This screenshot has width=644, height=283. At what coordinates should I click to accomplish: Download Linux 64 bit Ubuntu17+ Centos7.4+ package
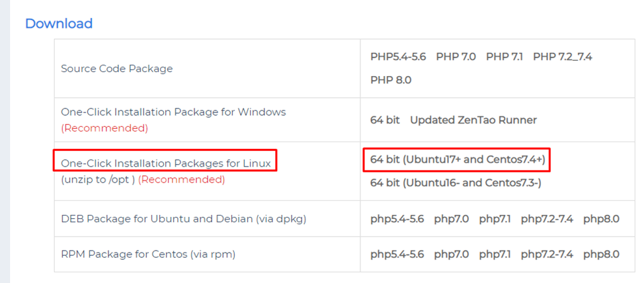point(458,159)
